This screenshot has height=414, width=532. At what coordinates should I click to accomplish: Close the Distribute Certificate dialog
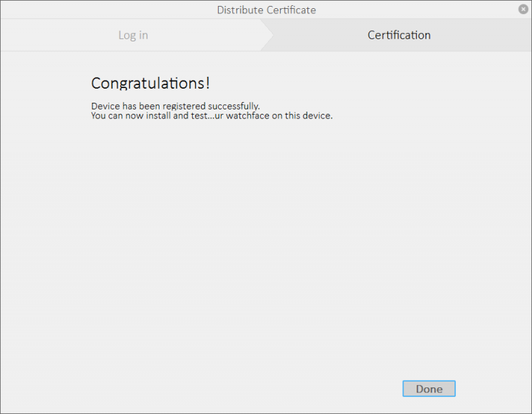[x=523, y=9]
